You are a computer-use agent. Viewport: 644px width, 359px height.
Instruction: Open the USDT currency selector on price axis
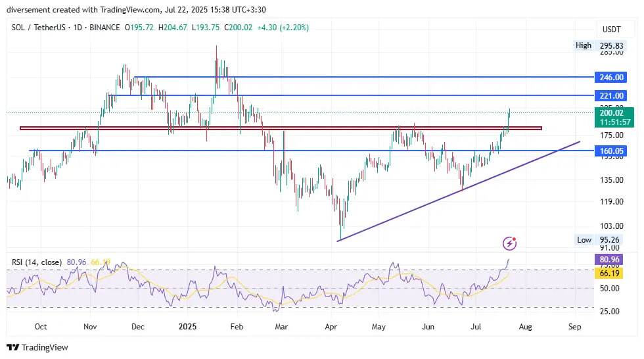(x=611, y=30)
